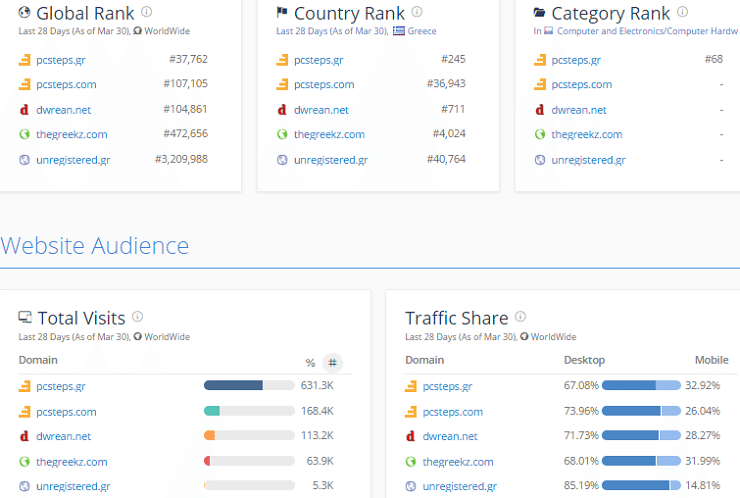740x498 pixels.
Task: Click category rank value #68
Action: [714, 59]
